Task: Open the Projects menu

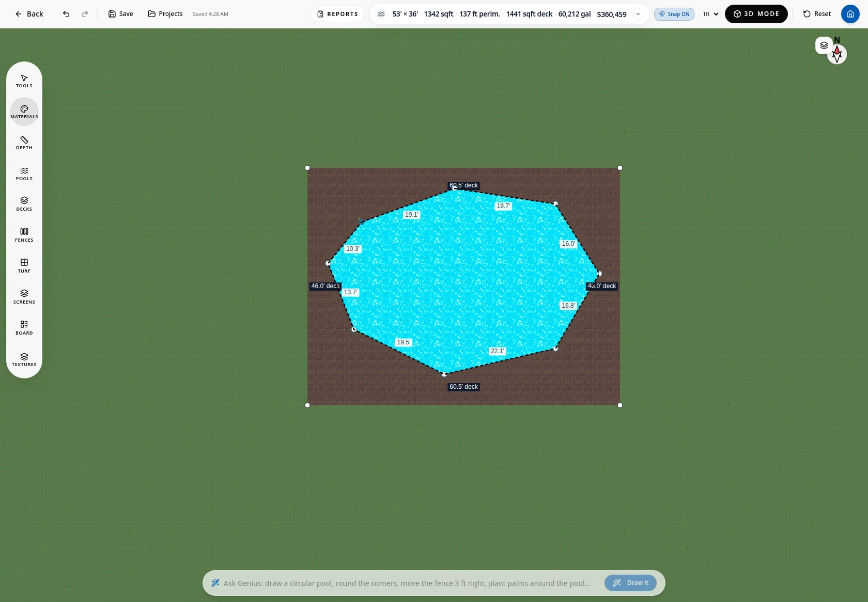Action: tap(165, 14)
